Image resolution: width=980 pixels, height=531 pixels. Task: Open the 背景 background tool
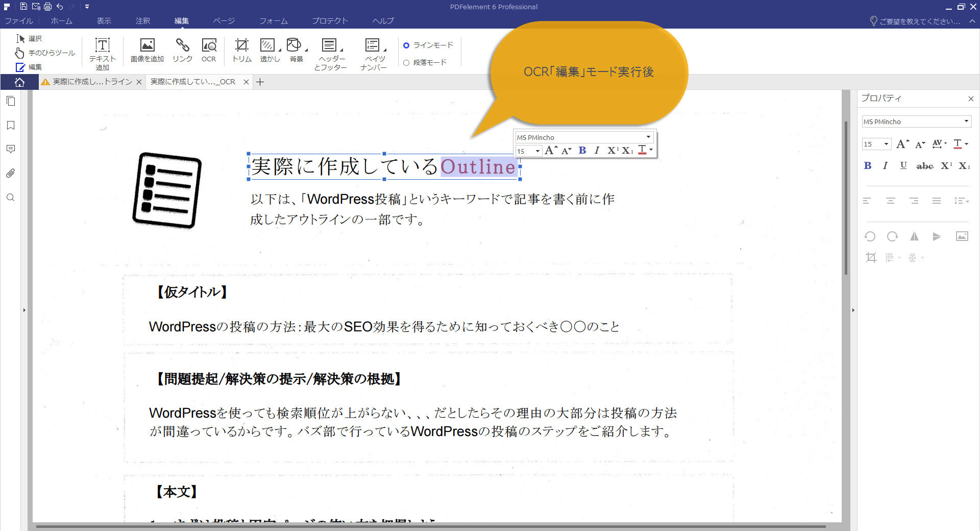(x=297, y=51)
